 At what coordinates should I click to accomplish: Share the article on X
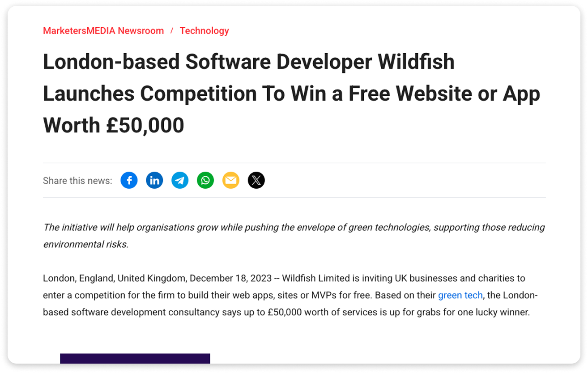pos(256,180)
